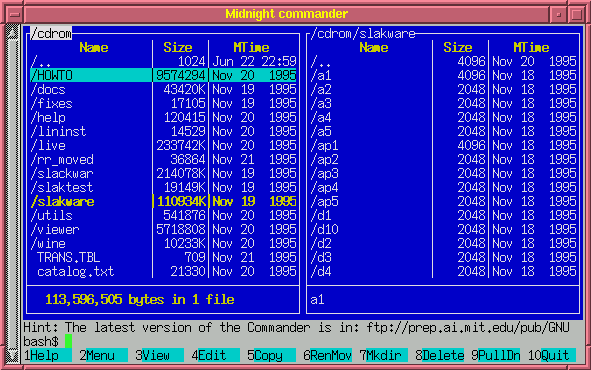Click the right panel Size column header

(x=458, y=47)
